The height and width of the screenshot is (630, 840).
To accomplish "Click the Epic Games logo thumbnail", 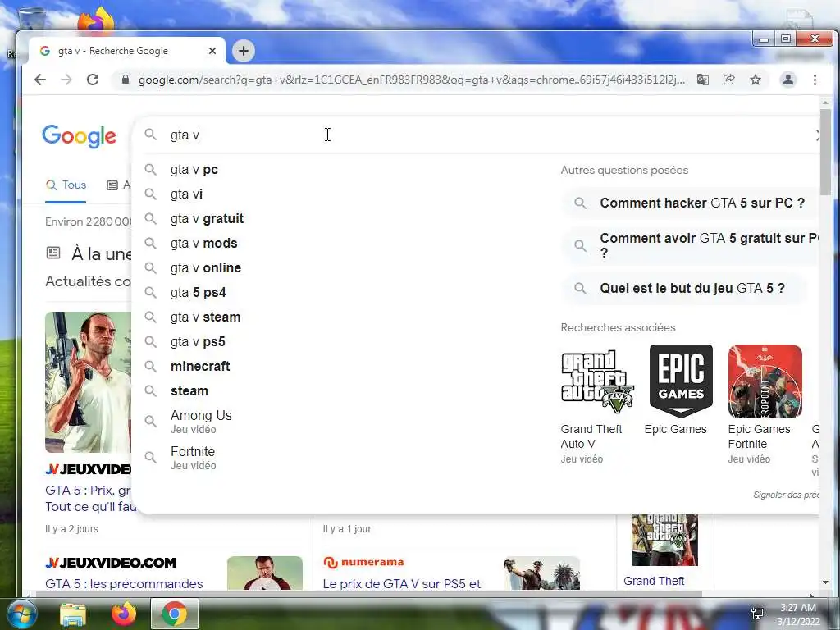I will click(x=681, y=381).
